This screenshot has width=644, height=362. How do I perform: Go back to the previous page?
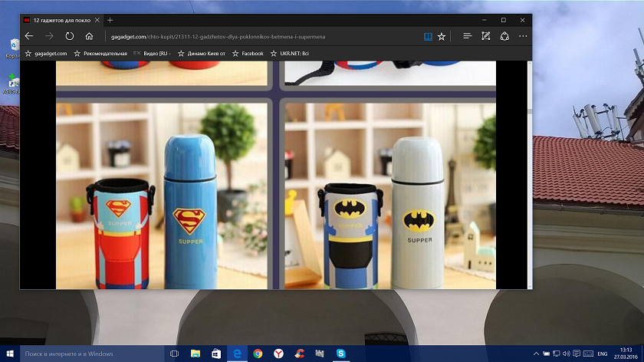(x=29, y=36)
